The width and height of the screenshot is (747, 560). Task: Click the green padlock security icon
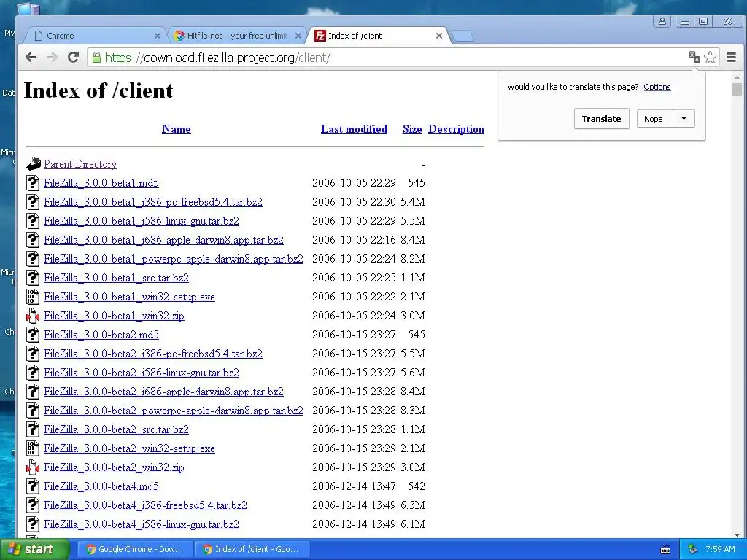[x=97, y=58]
